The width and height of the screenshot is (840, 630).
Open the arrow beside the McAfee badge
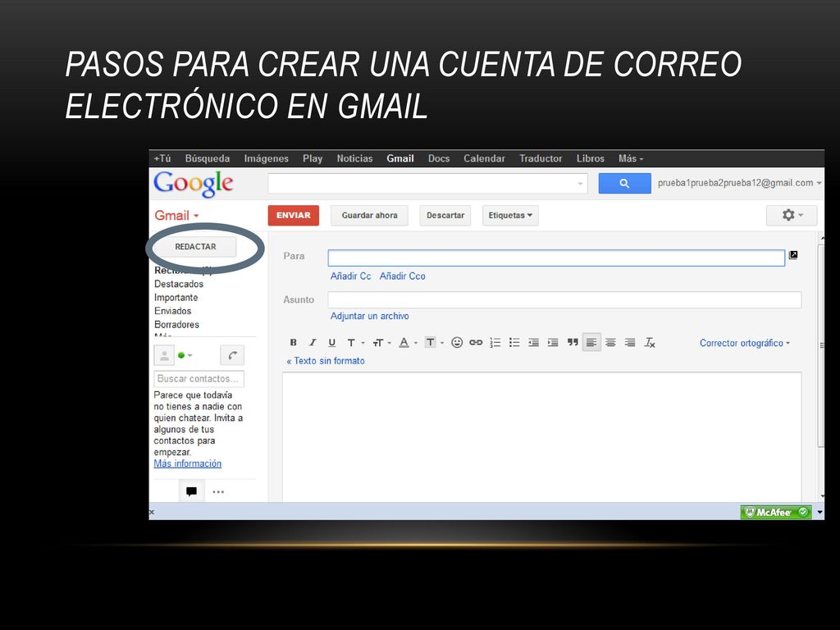(819, 513)
